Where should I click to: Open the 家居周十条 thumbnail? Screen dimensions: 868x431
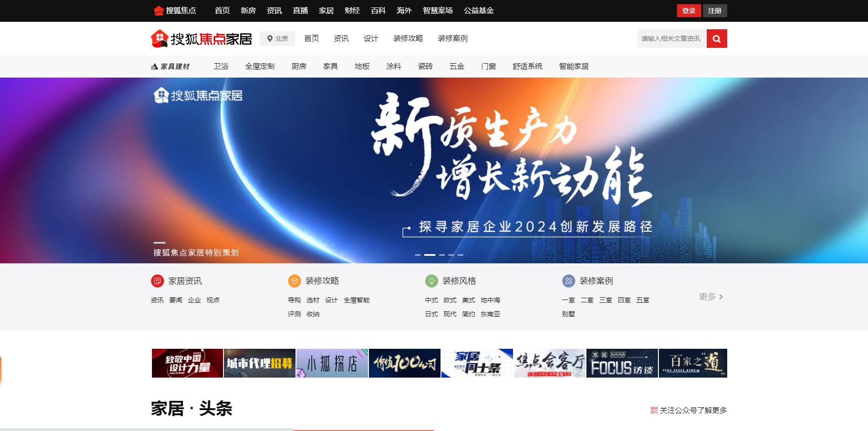tap(477, 363)
